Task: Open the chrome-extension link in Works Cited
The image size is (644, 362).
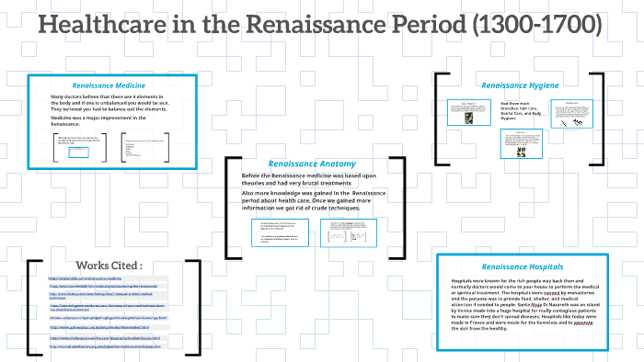Action: [x=109, y=318]
